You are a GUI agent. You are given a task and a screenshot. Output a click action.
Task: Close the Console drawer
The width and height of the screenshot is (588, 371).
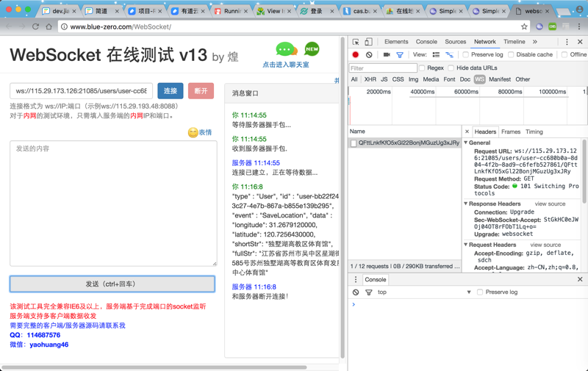click(580, 279)
